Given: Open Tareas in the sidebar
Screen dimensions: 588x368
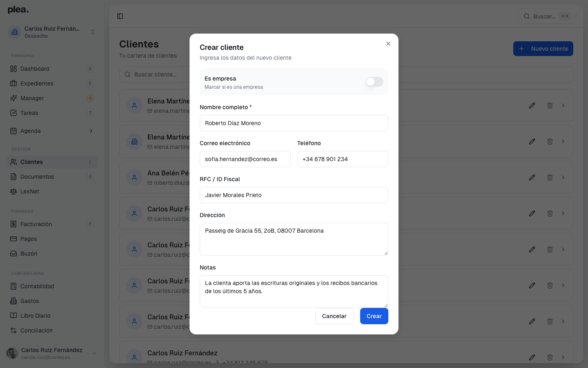Looking at the screenshot, I should 52,113.
